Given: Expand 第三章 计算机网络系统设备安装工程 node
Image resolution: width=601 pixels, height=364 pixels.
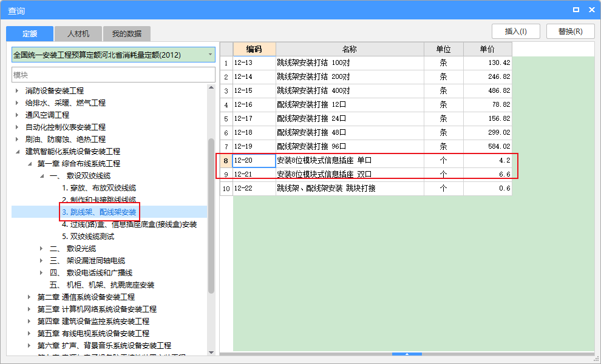Looking at the screenshot, I should [30, 309].
